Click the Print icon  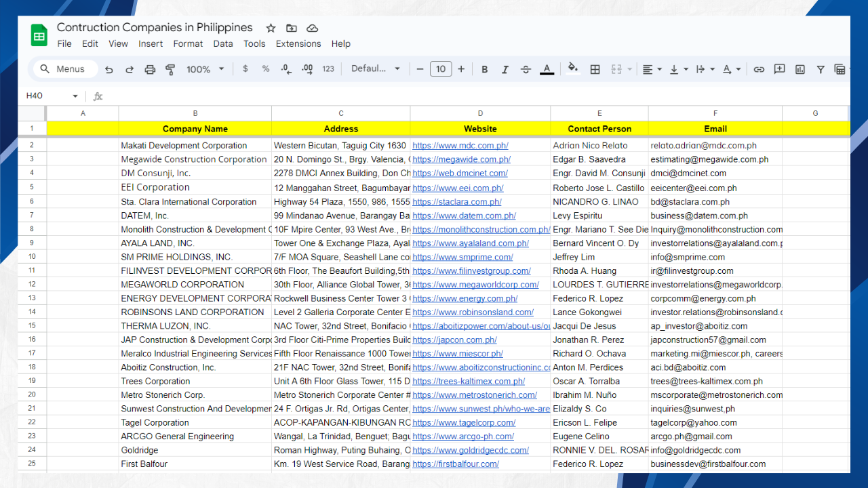click(150, 69)
